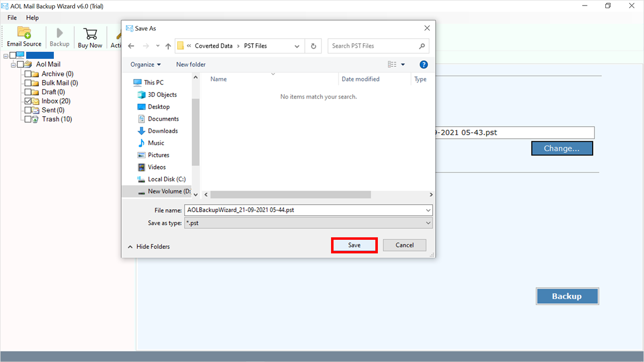Open the File name dropdown arrow

pyautogui.click(x=428, y=210)
